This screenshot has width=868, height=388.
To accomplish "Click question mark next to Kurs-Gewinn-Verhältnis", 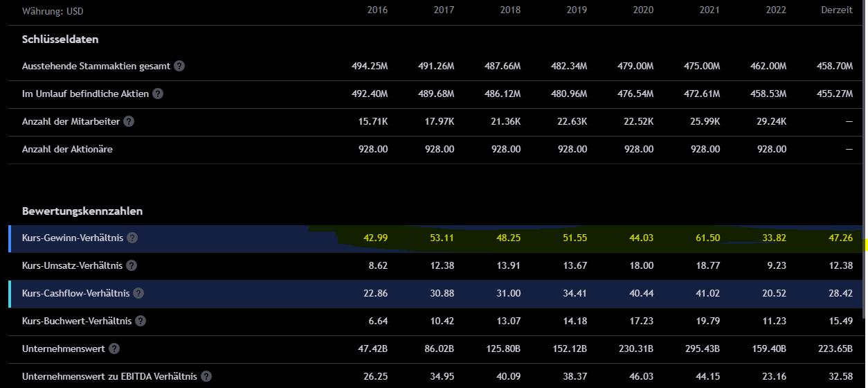I will pyautogui.click(x=132, y=238).
